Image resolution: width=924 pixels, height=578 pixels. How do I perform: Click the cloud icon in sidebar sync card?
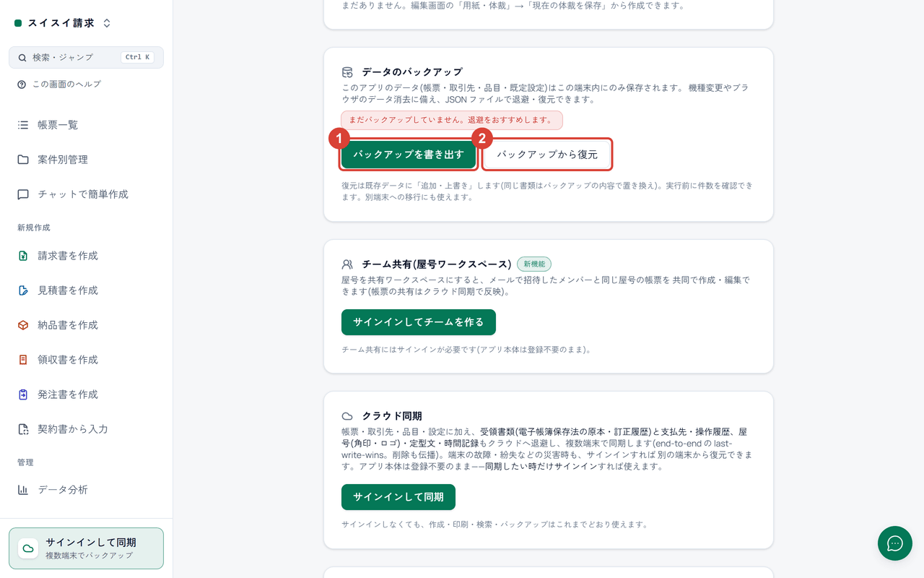(28, 548)
